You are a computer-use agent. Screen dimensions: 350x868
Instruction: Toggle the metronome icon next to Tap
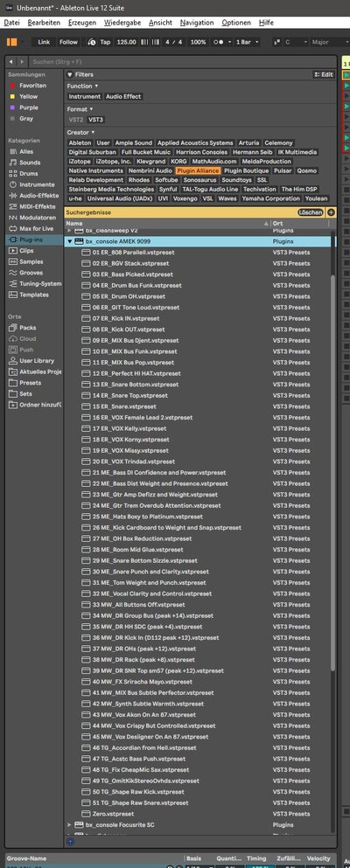point(91,42)
